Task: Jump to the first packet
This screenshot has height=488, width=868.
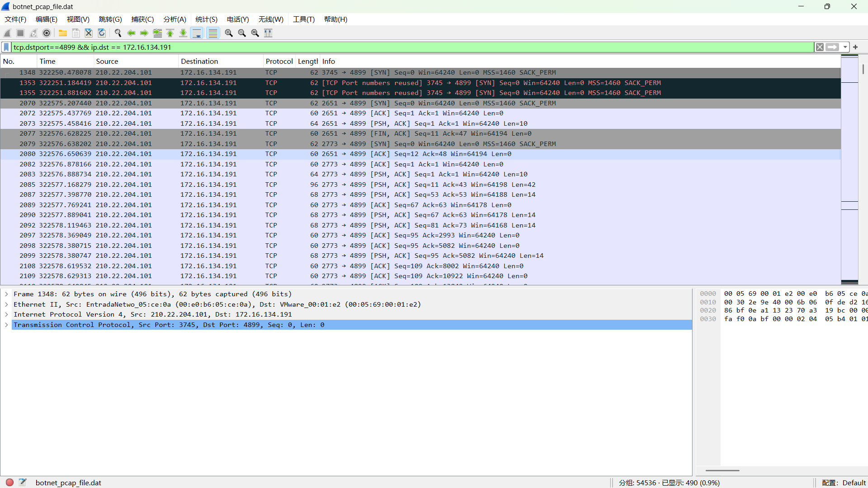Action: [x=170, y=33]
